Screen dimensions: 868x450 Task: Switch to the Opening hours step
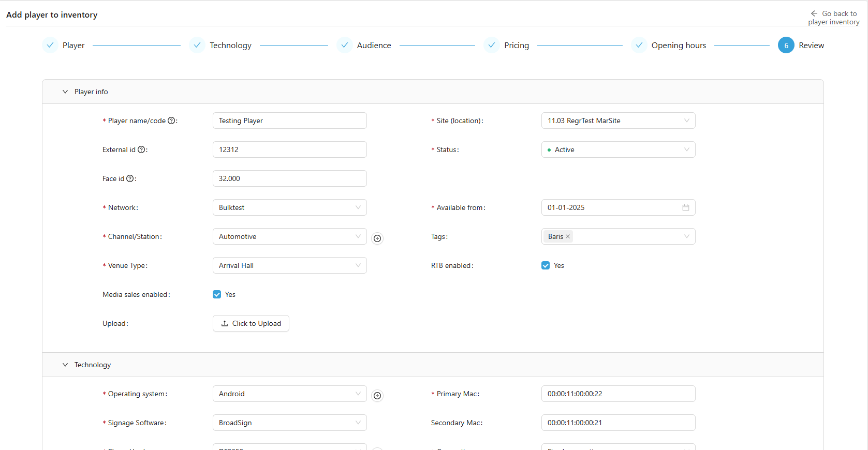(678, 46)
